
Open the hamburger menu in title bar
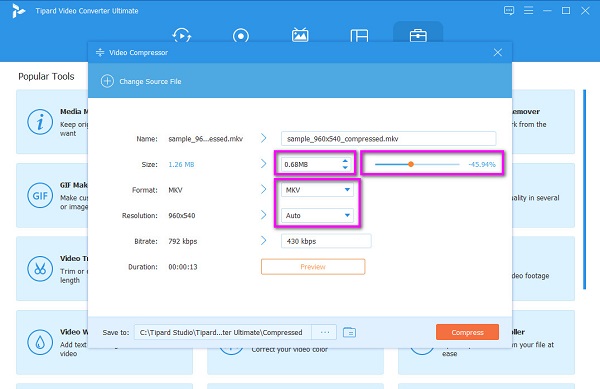(x=528, y=11)
